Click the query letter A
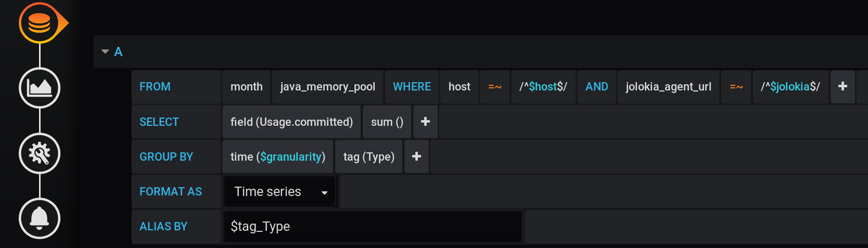This screenshot has width=868, height=248. pyautogui.click(x=118, y=52)
